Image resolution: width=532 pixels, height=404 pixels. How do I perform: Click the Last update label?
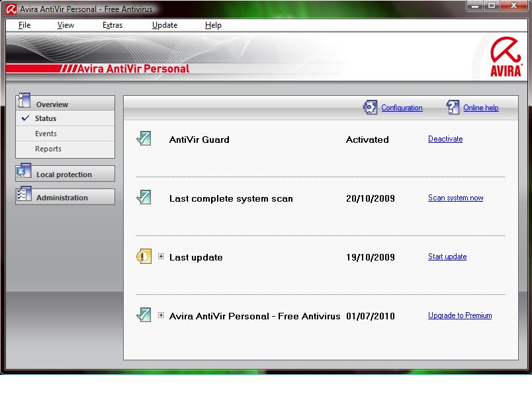pyautogui.click(x=196, y=258)
